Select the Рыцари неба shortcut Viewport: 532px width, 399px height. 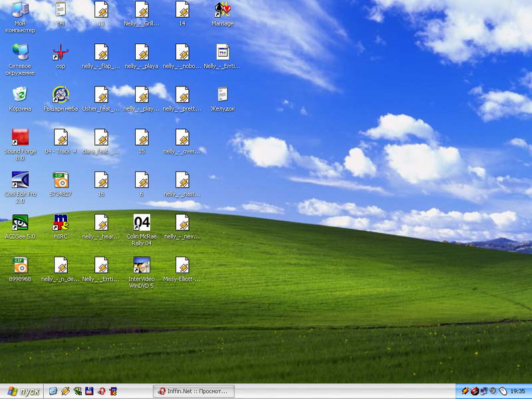pos(61,95)
